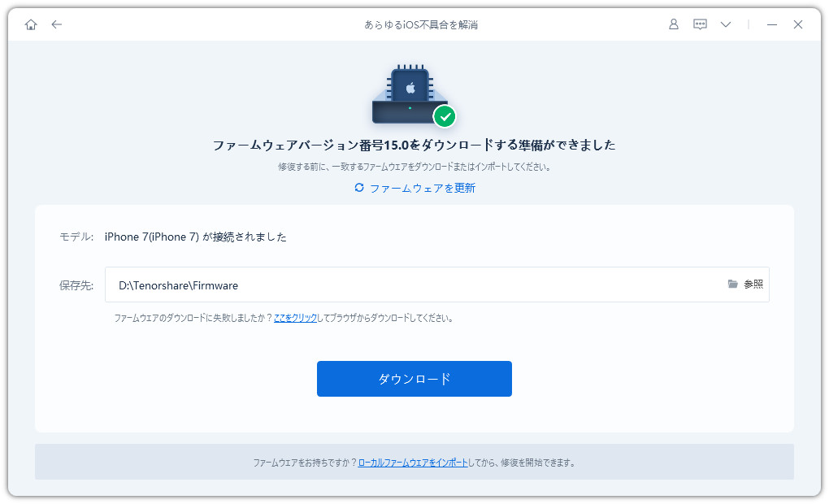The height and width of the screenshot is (504, 829).
Task: Click the iPhone 7(iPhone 7) model text
Action: [152, 237]
